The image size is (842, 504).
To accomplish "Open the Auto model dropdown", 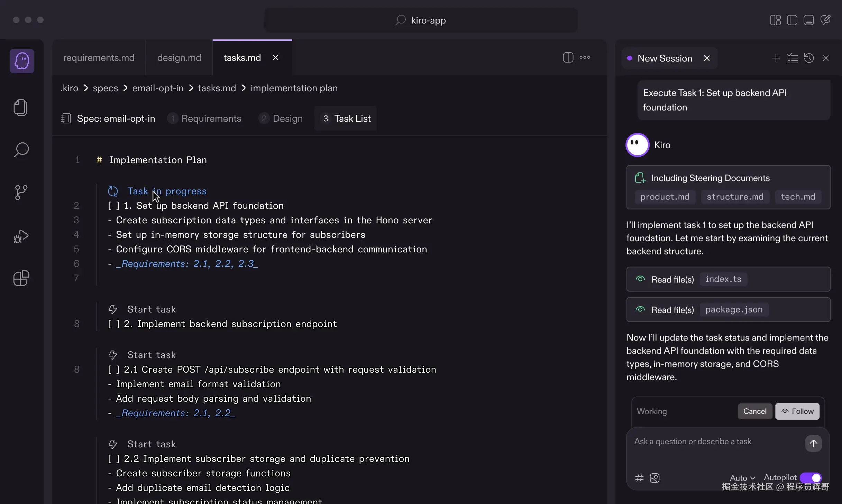I will [x=742, y=478].
